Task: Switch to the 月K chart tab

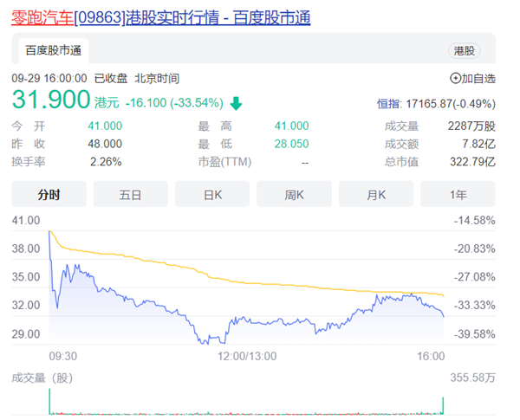Action: [376, 195]
